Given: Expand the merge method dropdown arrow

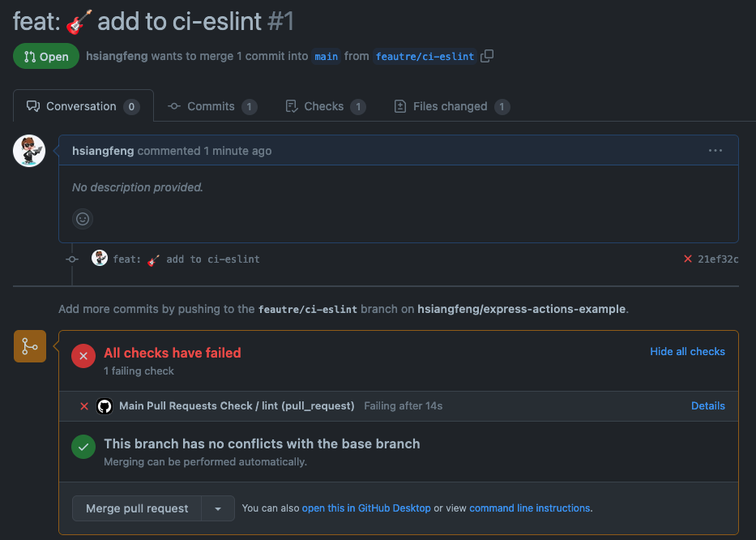Looking at the screenshot, I should tap(218, 508).
